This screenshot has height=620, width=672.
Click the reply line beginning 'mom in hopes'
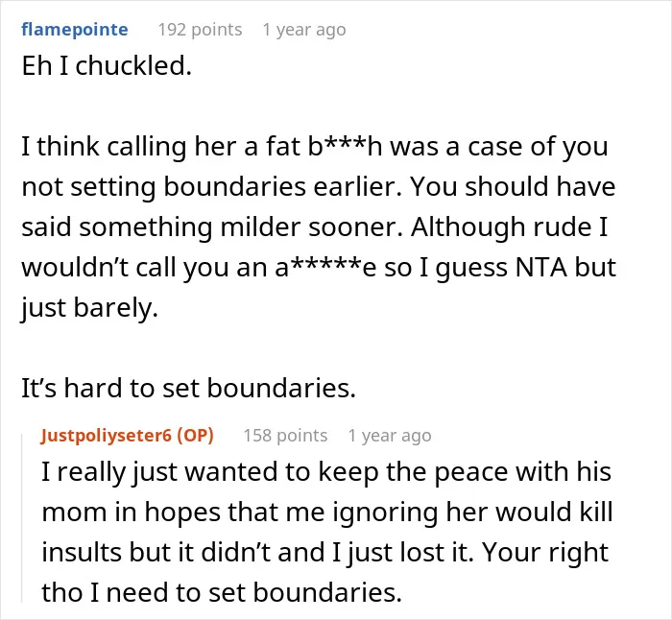[x=327, y=512]
